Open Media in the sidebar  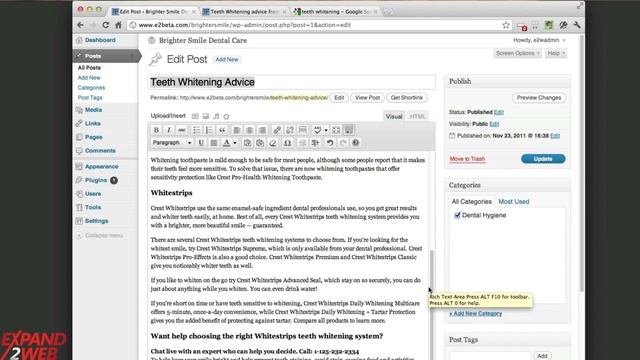coord(93,110)
